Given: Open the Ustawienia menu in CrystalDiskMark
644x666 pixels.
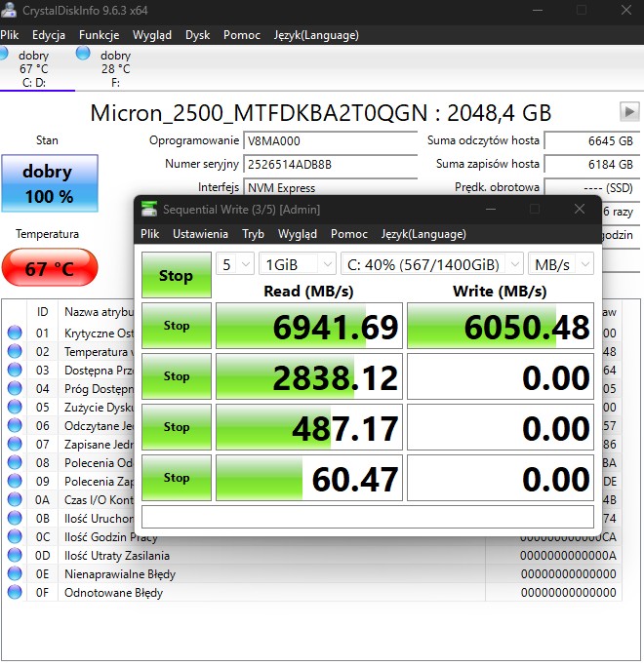Looking at the screenshot, I should click(200, 234).
